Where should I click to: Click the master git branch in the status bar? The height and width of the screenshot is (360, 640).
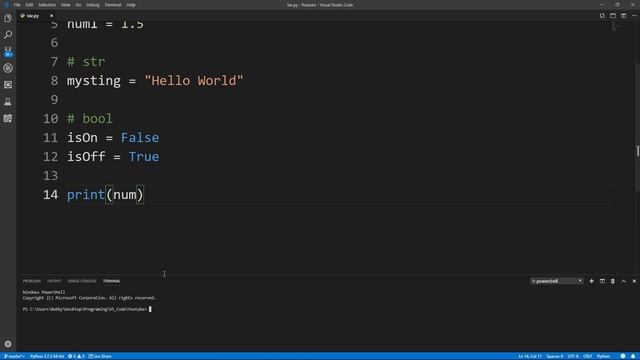click(x=14, y=356)
